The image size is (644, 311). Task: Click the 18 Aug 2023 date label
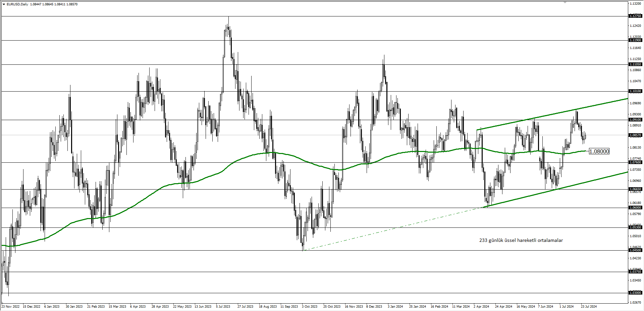pyautogui.click(x=268, y=307)
